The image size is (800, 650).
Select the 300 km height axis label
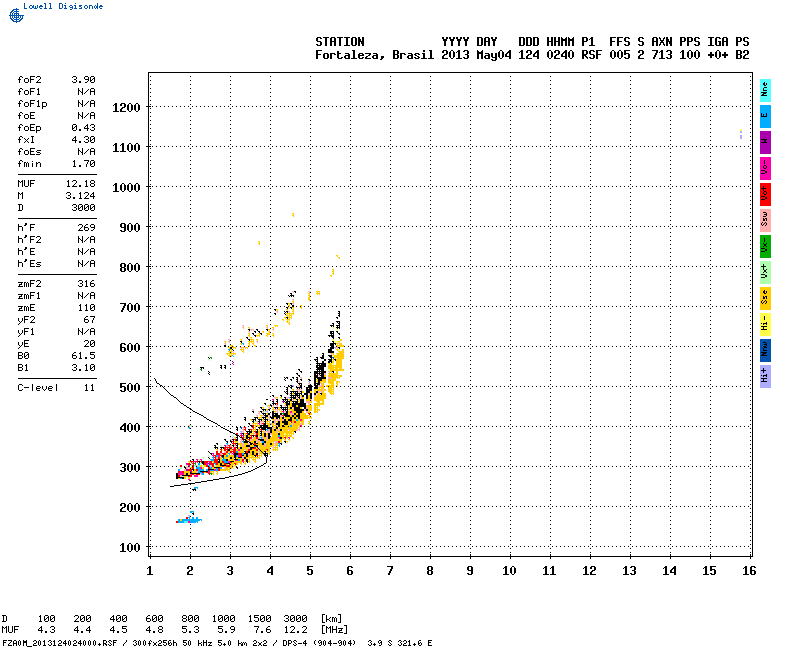(x=130, y=467)
